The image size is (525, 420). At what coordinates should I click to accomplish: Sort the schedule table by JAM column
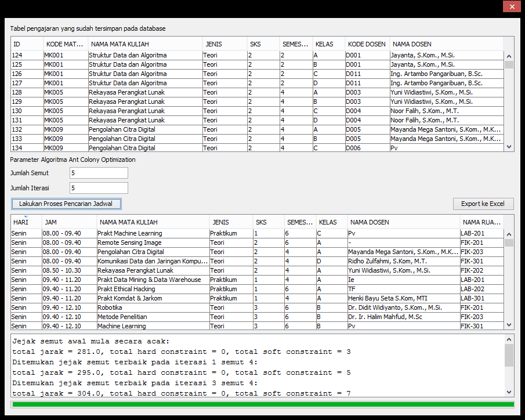point(68,222)
